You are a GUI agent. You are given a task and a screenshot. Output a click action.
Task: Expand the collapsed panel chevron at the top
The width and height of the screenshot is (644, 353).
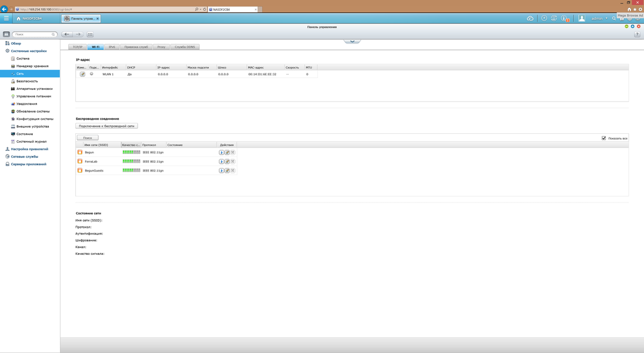click(x=352, y=41)
